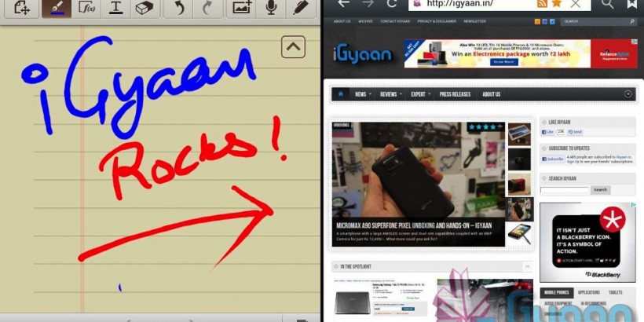Choose the Text tool in note toolbar
The width and height of the screenshot is (644, 322).
click(x=115, y=8)
